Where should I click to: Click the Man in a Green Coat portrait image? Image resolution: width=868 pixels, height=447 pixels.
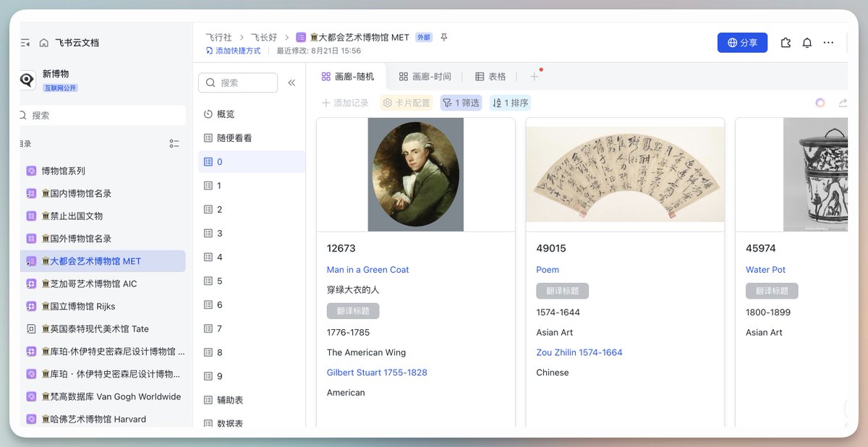click(x=416, y=174)
